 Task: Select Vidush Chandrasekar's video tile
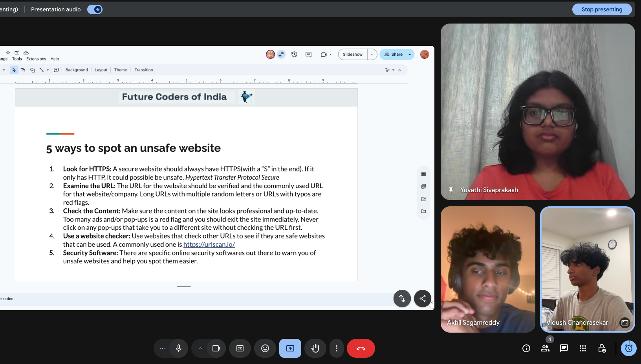tap(587, 269)
